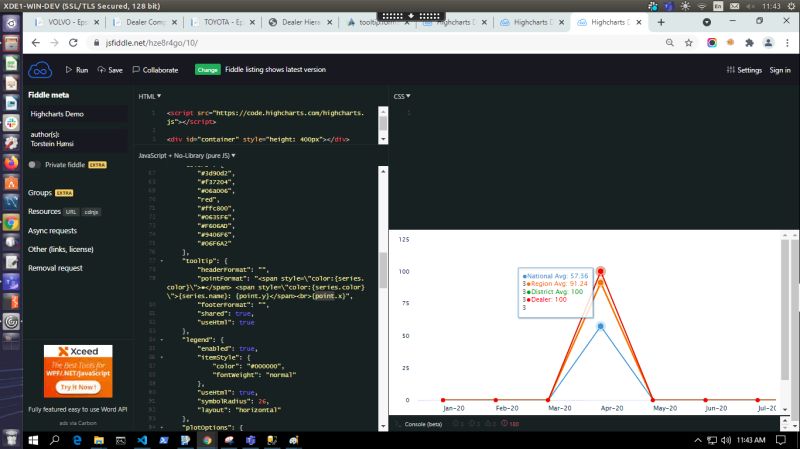The height and width of the screenshot is (449, 800).
Task: Toggle the Private fiddle switch
Action: (34, 164)
